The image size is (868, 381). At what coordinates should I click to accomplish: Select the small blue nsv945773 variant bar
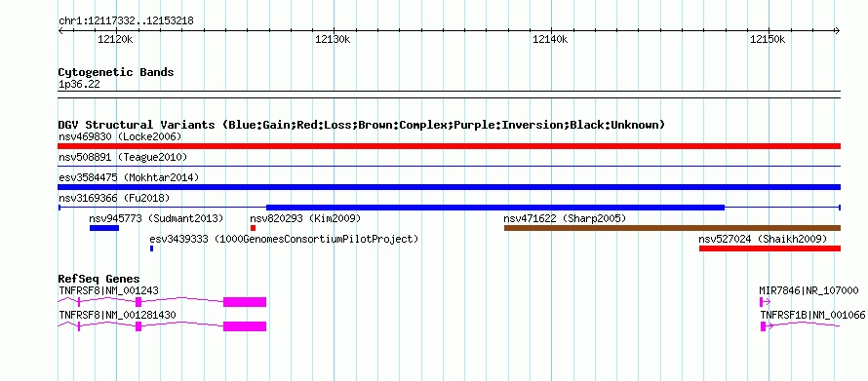(x=104, y=228)
